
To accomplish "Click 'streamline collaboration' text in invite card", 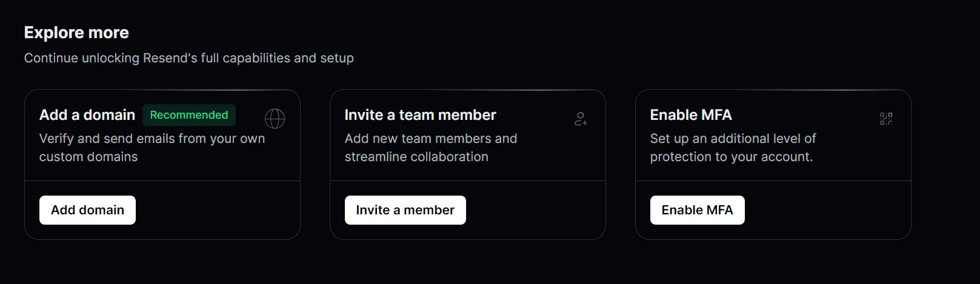I will tap(416, 157).
